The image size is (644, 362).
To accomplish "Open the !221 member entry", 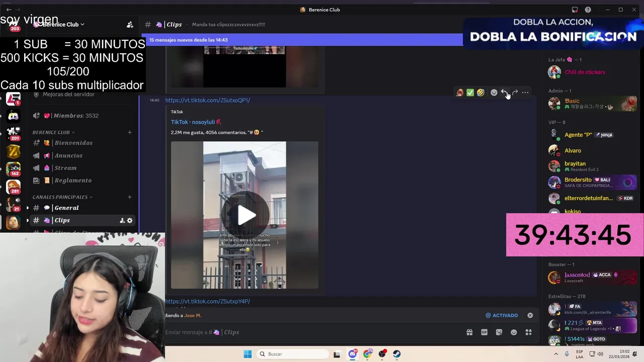I will [592, 325].
